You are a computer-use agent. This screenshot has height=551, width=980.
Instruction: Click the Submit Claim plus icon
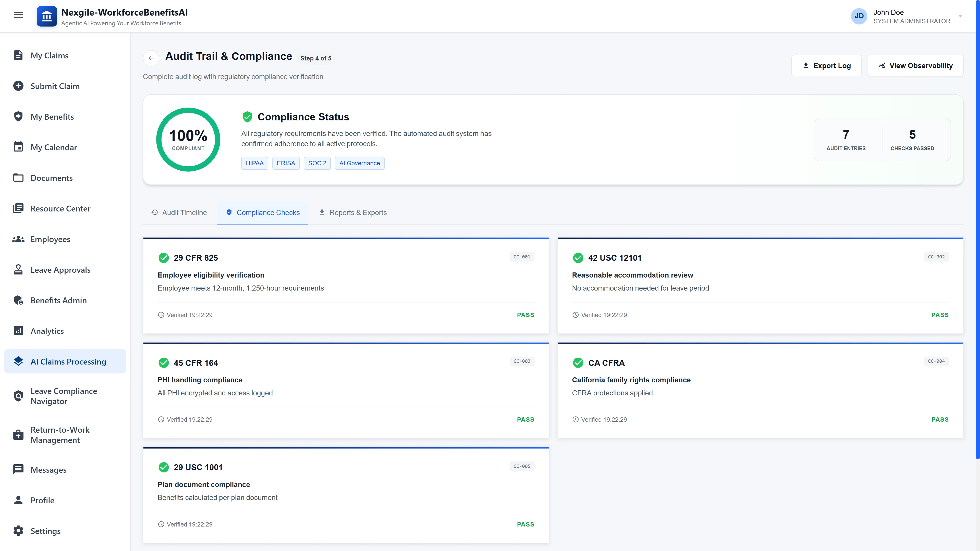[18, 86]
